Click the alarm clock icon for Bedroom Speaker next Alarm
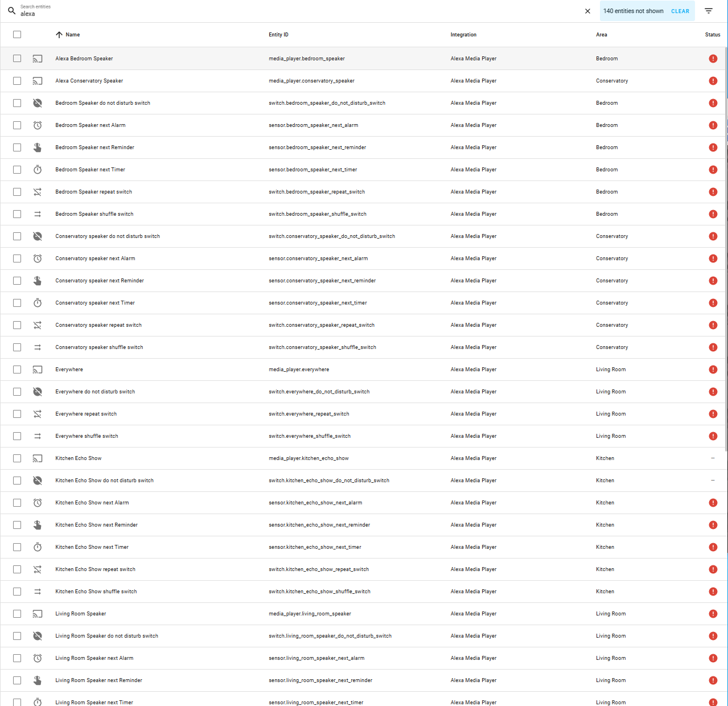 pyautogui.click(x=38, y=125)
